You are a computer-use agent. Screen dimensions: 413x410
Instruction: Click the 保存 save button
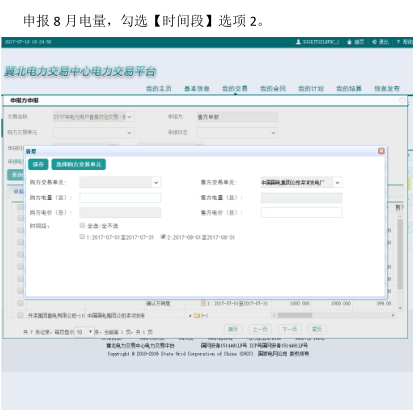(38, 164)
